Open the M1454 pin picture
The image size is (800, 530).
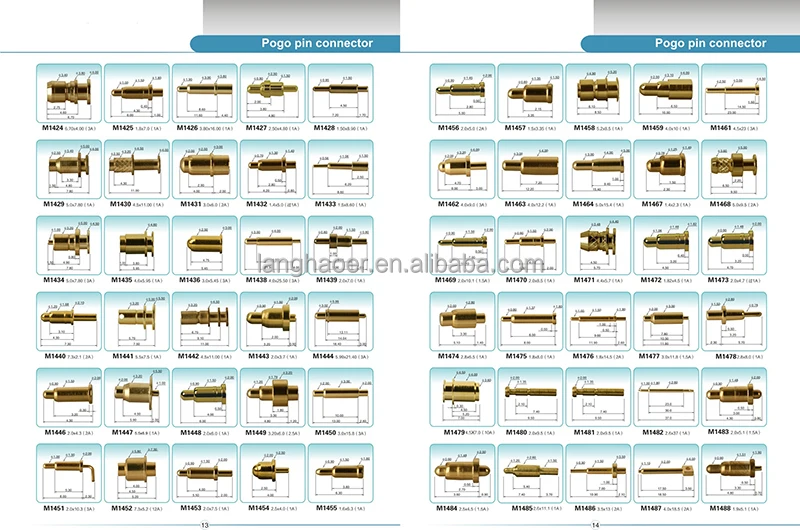click(272, 473)
